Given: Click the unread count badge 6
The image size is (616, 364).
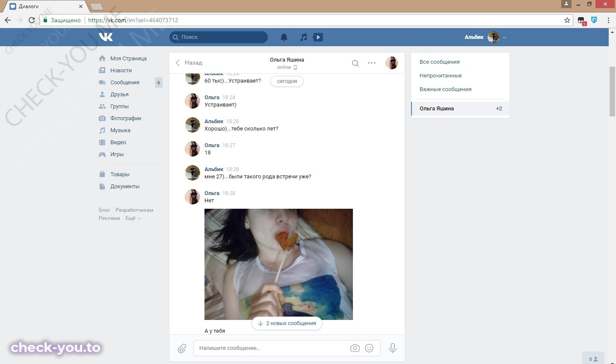Looking at the screenshot, I should (x=159, y=83).
